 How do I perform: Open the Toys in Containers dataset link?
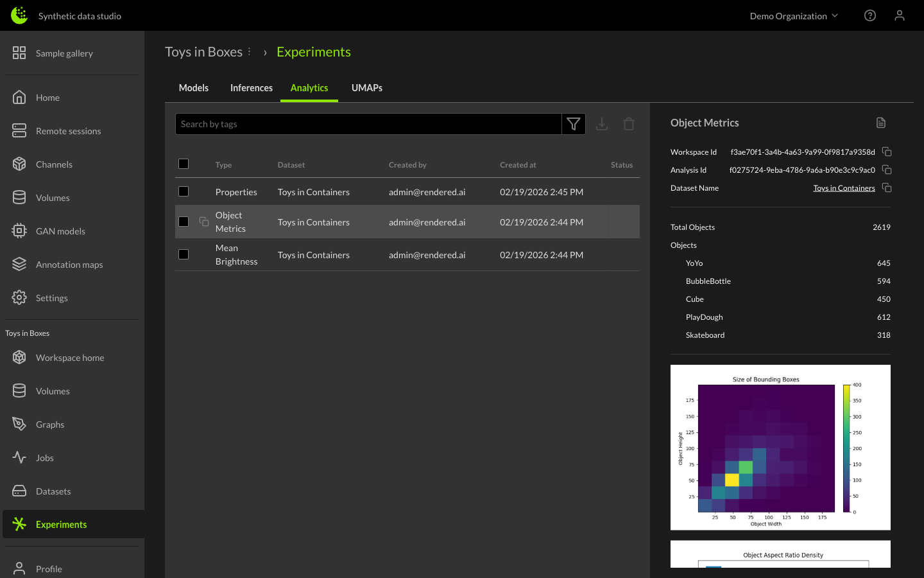tap(844, 188)
